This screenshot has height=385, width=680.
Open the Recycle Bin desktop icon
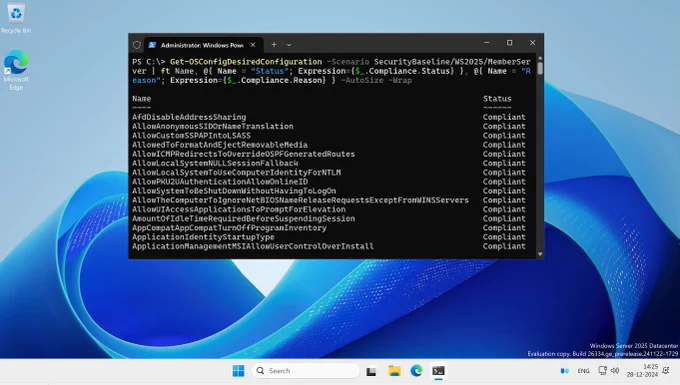[16, 18]
